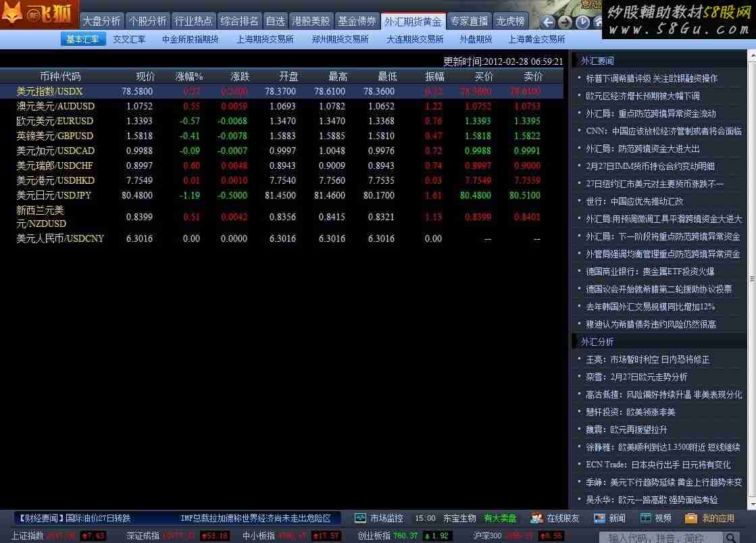Screen dimensions: 756x543
Task: Click the 上证指数 status bar entry
Action: [59, 536]
